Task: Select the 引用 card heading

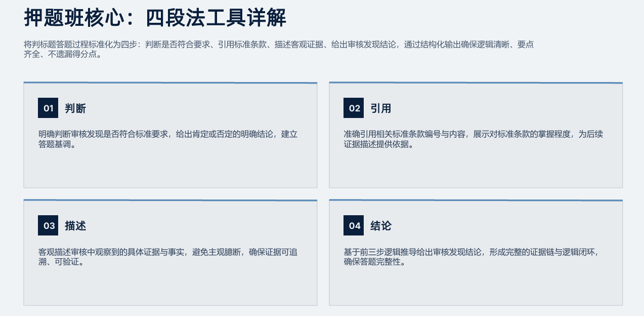Action: [x=381, y=108]
